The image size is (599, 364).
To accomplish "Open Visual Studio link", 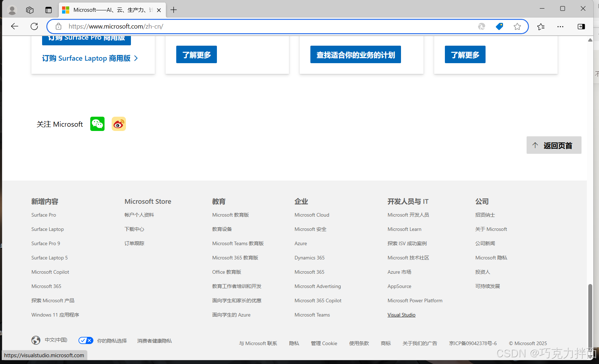I will tap(401, 315).
